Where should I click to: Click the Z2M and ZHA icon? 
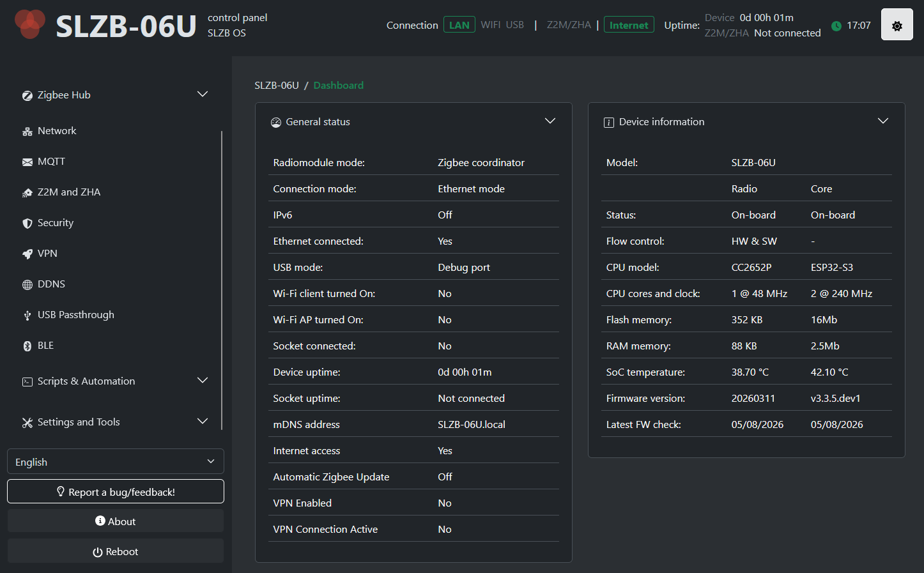point(27,193)
